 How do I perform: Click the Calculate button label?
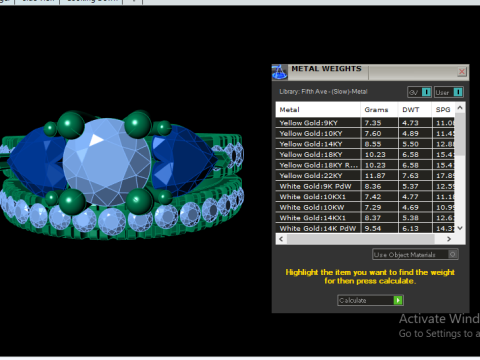(x=353, y=300)
